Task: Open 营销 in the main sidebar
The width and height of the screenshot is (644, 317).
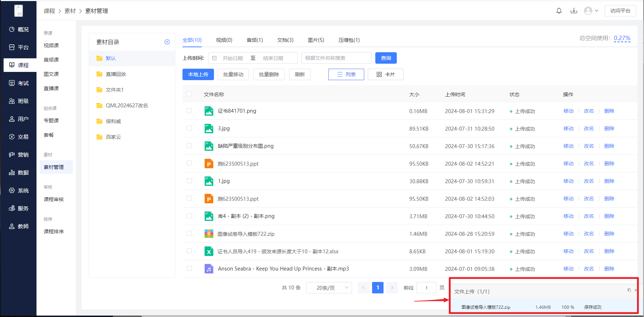Action: coord(19,155)
